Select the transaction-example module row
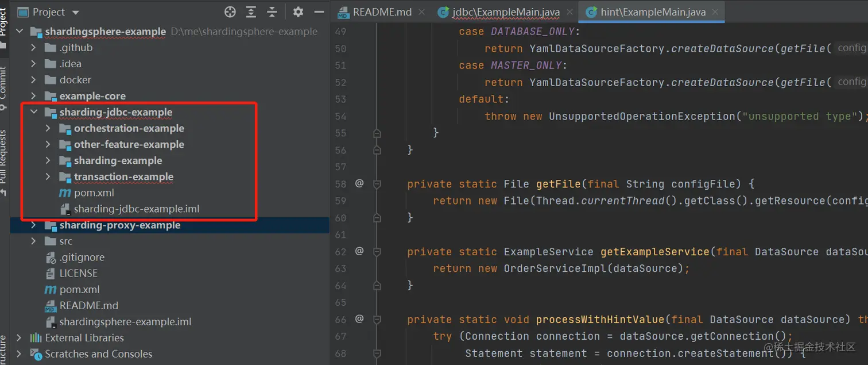Viewport: 868px width, 365px height. coord(169,176)
